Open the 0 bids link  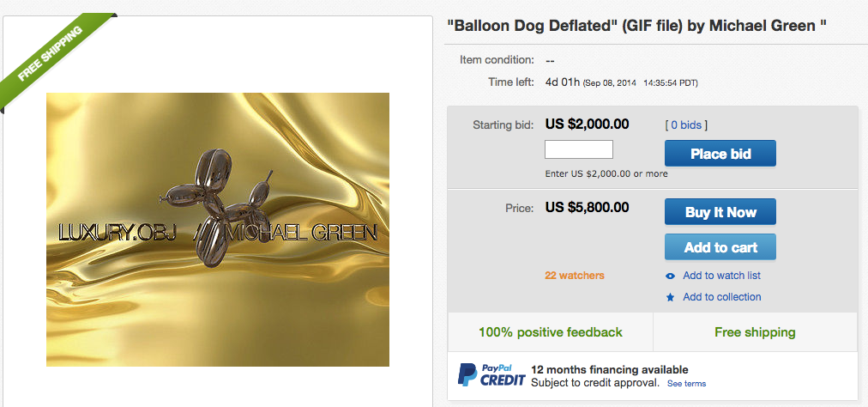[x=686, y=125]
